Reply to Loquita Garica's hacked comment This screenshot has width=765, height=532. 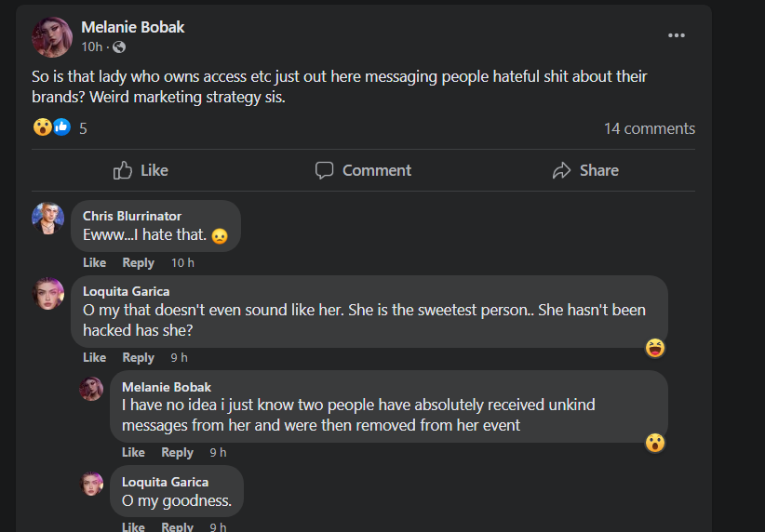pos(138,357)
